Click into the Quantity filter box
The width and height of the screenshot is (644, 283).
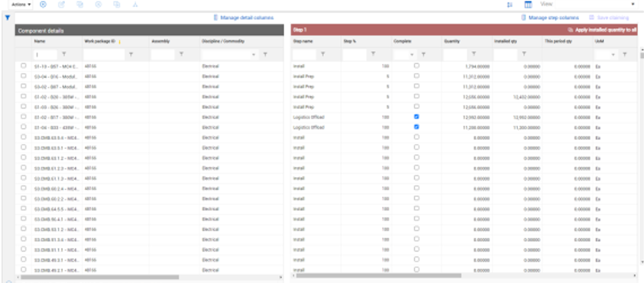coord(455,54)
